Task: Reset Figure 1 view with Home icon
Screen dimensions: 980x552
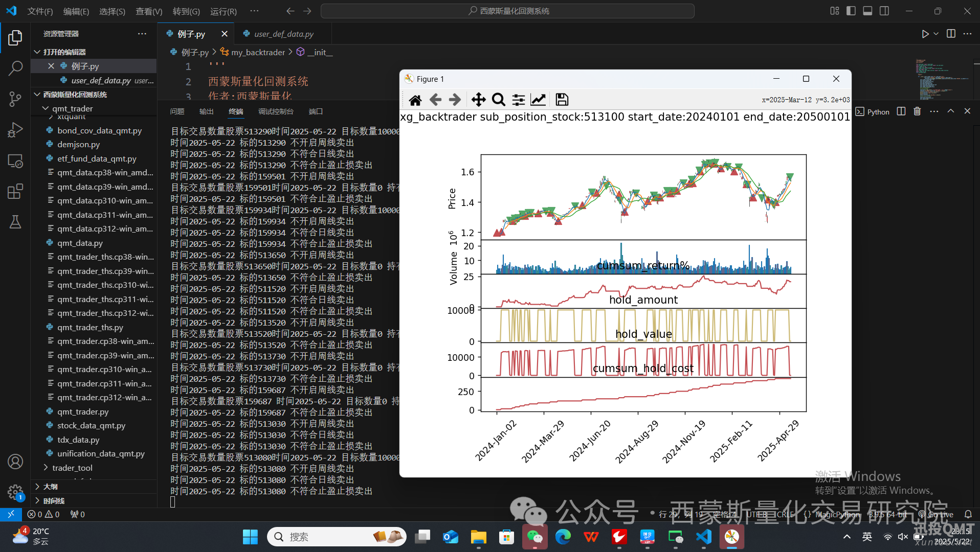Action: [415, 100]
